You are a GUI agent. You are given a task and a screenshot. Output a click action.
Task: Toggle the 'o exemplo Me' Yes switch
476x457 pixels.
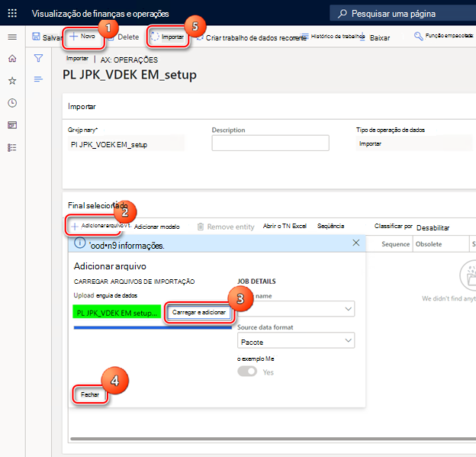247,372
